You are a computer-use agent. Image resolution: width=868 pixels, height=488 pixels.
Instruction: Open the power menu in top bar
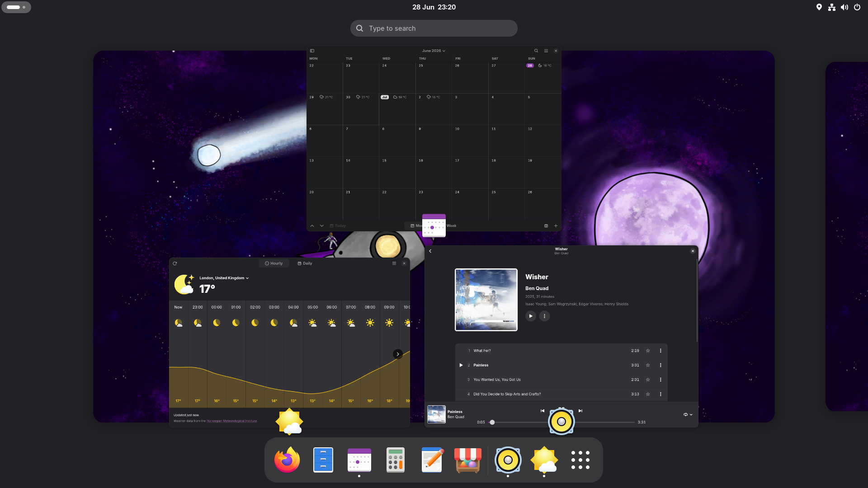coord(857,7)
